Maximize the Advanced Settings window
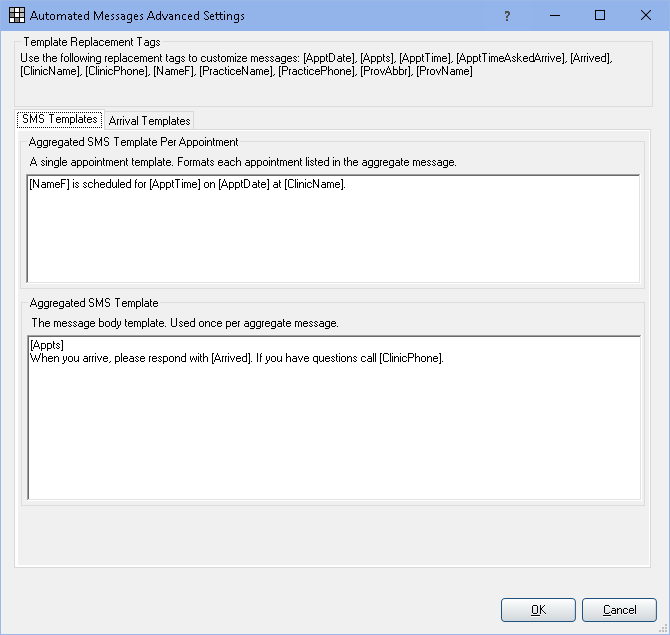This screenshot has height=635, width=670. [600, 16]
